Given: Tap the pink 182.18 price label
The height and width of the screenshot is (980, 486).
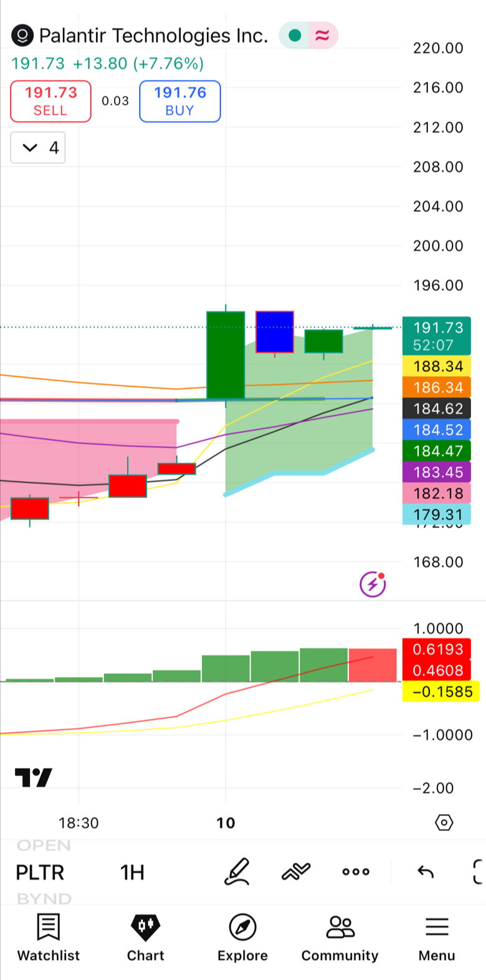Looking at the screenshot, I should [437, 493].
